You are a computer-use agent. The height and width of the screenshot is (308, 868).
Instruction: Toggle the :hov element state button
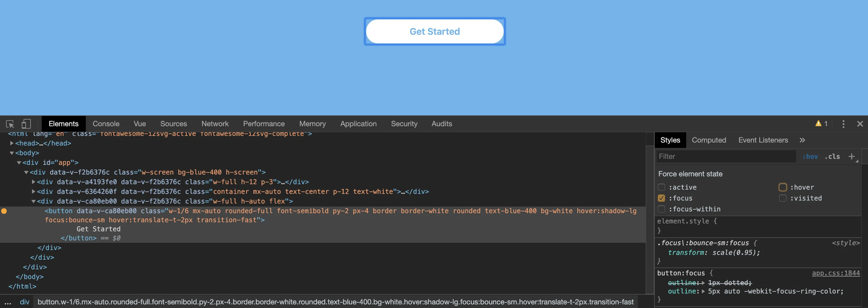810,156
